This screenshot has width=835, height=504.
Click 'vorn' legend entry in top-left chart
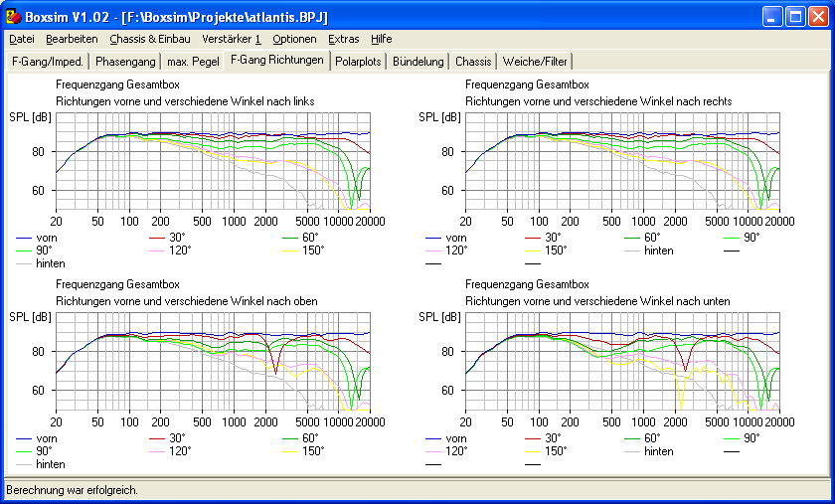pyautogui.click(x=36, y=238)
